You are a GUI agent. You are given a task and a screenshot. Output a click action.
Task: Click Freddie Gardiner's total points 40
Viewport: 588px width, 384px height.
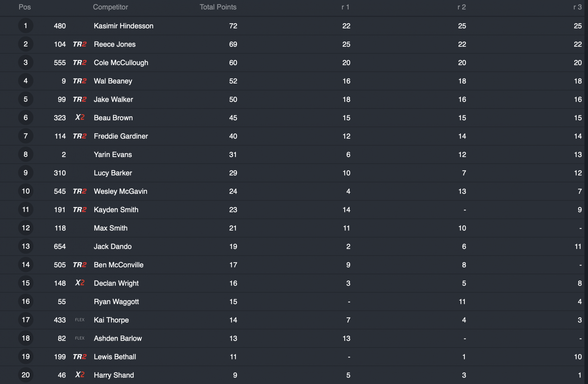pos(233,136)
